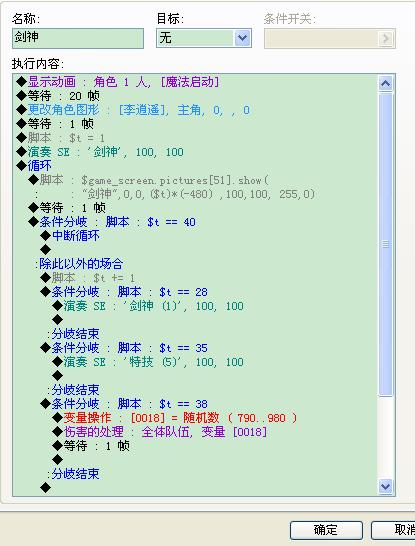Select the 中断循环 command line
Viewport: 415px width, 546px height.
point(70,236)
